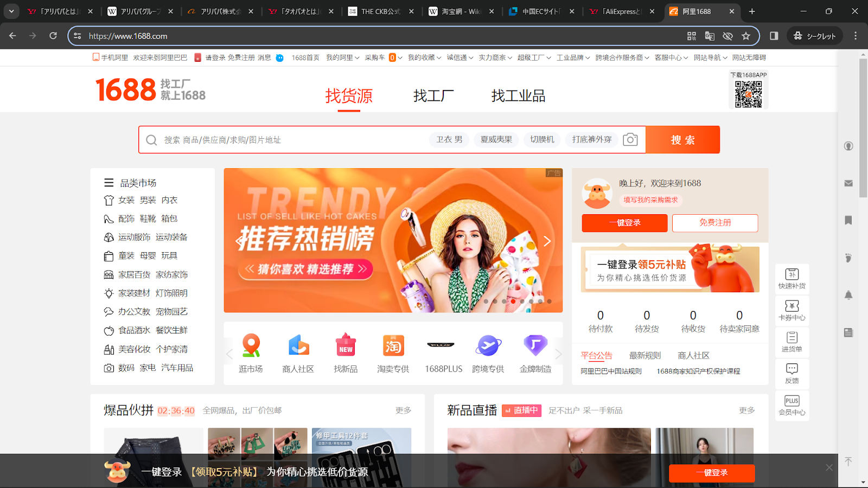Open 反馈 feedback icon
The image size is (868, 488).
(x=792, y=374)
